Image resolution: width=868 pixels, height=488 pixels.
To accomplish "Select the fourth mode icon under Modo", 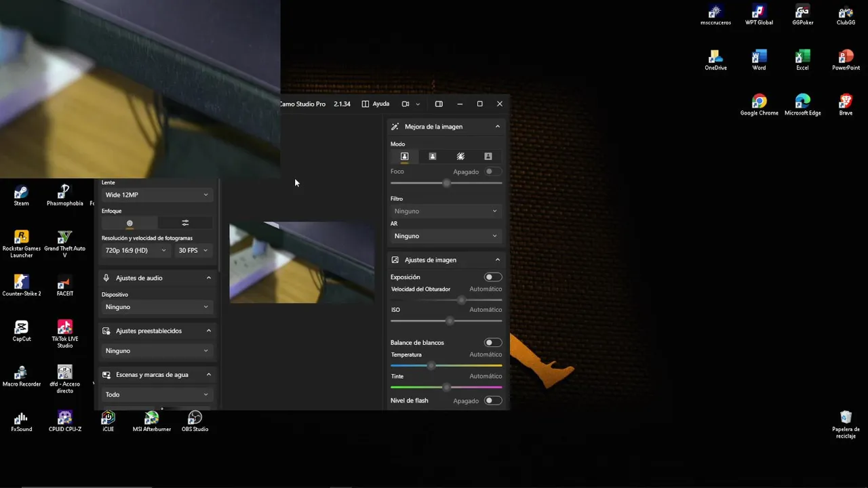I will (488, 157).
